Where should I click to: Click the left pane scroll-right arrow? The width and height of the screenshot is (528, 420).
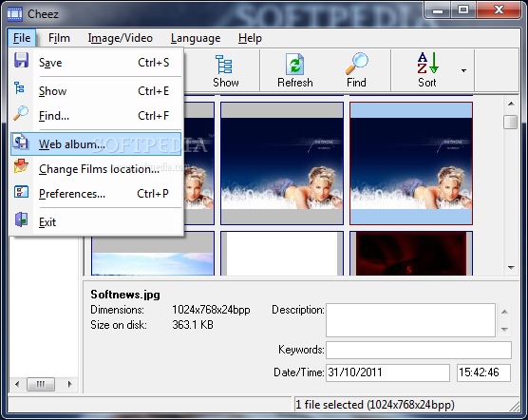click(70, 384)
